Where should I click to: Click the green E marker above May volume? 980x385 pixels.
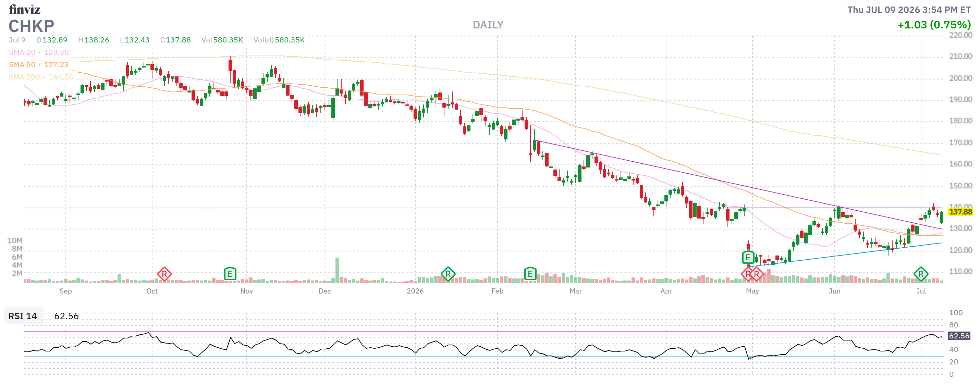point(748,257)
